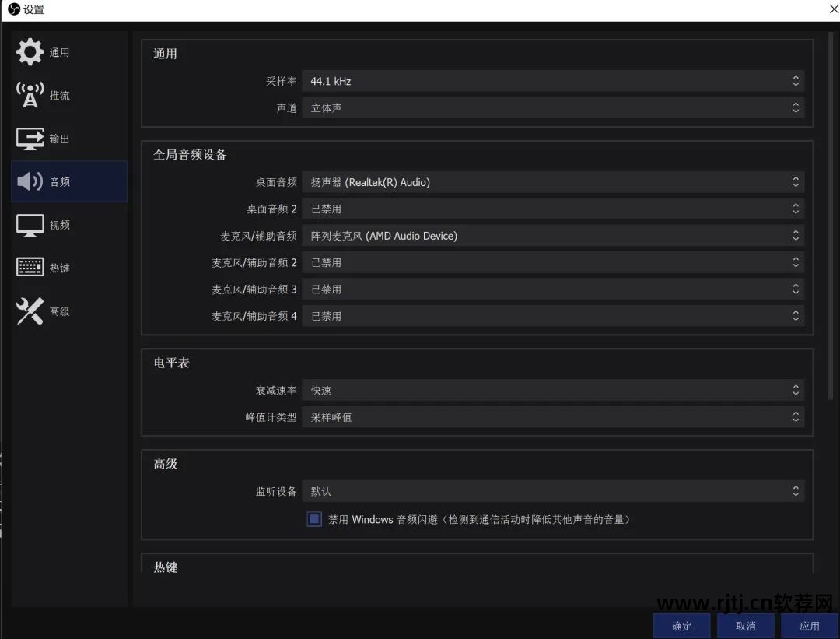The width and height of the screenshot is (840, 639).
Task: Click the Audio speaker icon in sidebar
Action: (30, 181)
